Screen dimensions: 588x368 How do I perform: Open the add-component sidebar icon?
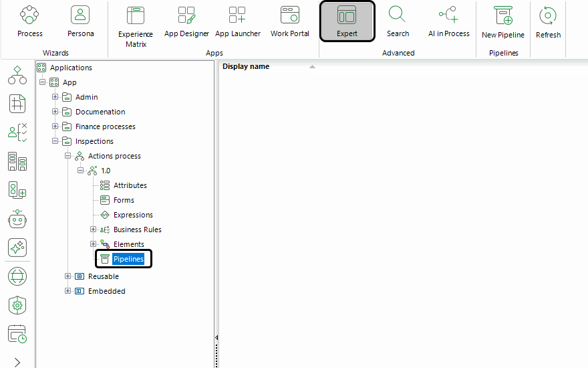[17, 190]
